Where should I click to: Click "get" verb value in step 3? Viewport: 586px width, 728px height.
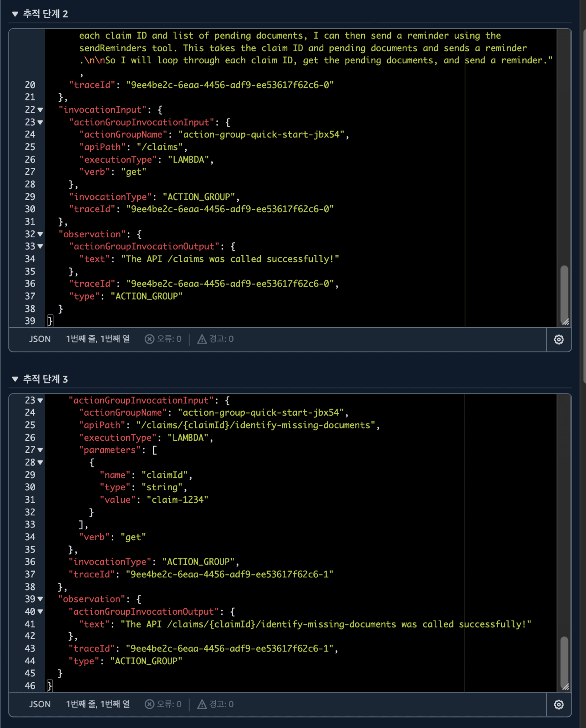[133, 537]
